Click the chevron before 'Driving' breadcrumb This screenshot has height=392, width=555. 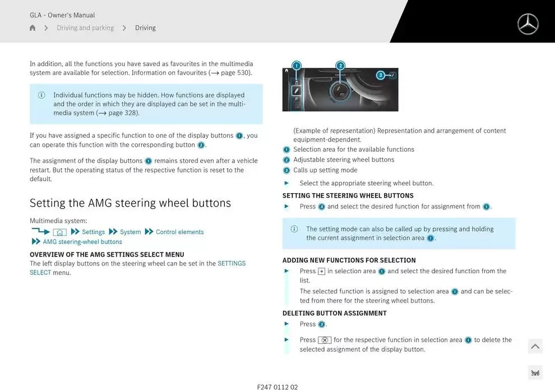click(x=124, y=28)
